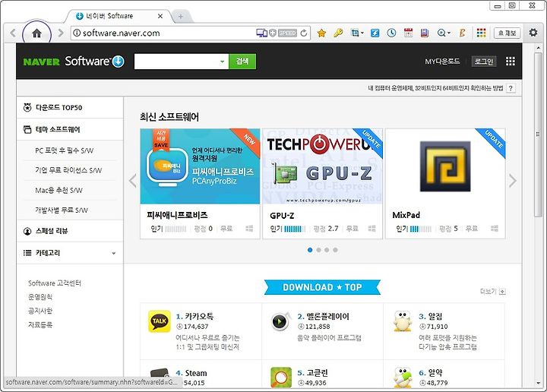
Task: Click the question mark help icon
Action: pos(511,88)
